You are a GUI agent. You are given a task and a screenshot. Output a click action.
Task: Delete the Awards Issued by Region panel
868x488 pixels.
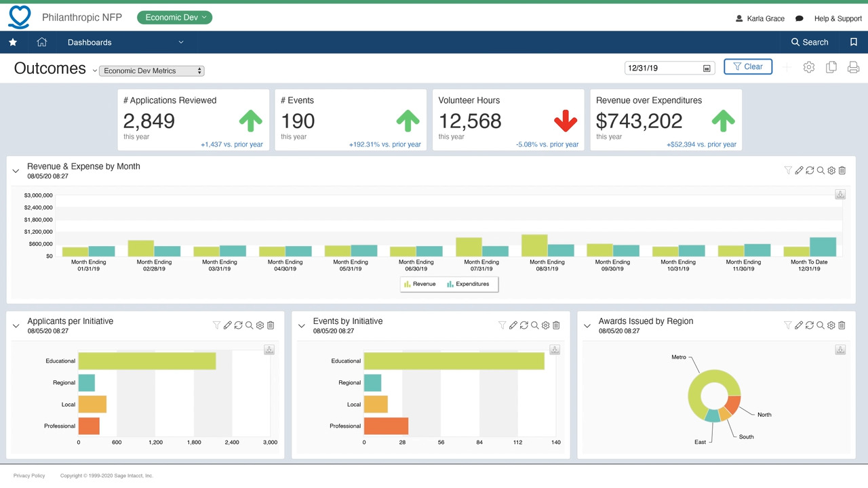842,325
